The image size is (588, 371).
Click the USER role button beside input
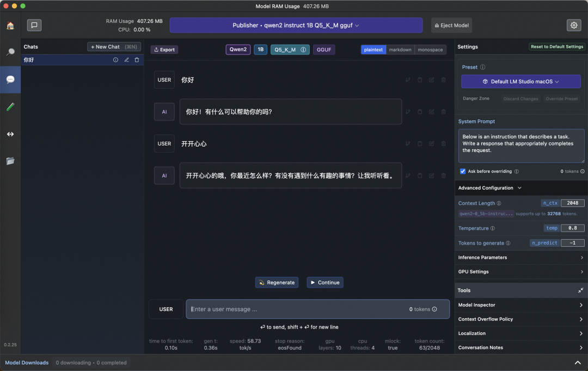point(166,309)
